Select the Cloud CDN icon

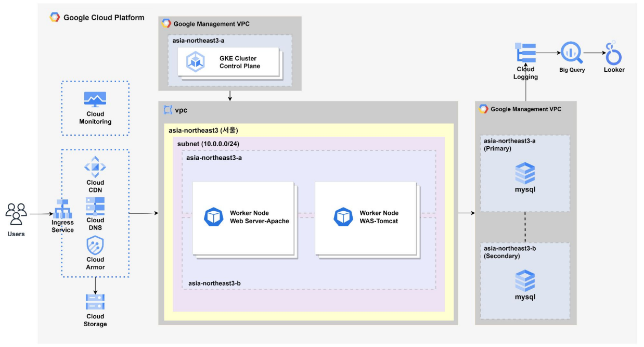[x=95, y=167]
